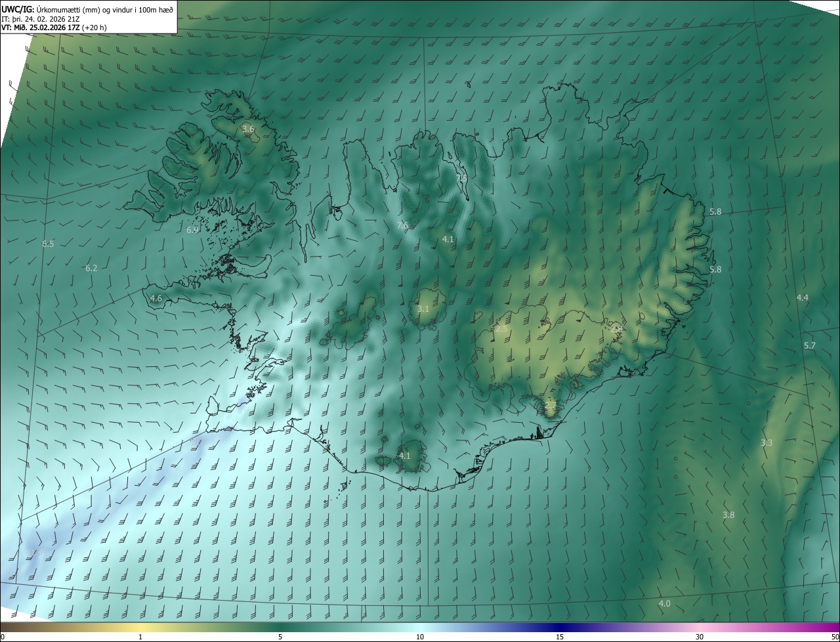Click the 5.7 value label over the sea
This screenshot has height=642, width=840.
pyautogui.click(x=810, y=346)
